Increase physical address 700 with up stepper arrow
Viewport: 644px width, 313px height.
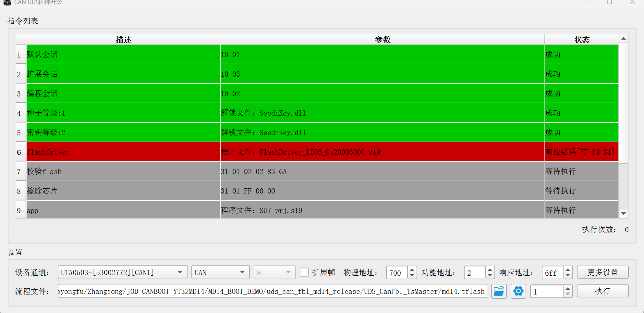point(412,269)
